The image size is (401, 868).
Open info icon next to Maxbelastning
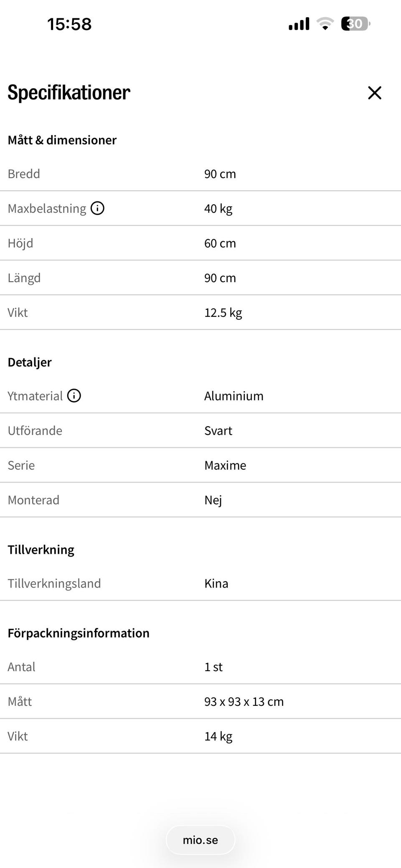pyautogui.click(x=97, y=208)
